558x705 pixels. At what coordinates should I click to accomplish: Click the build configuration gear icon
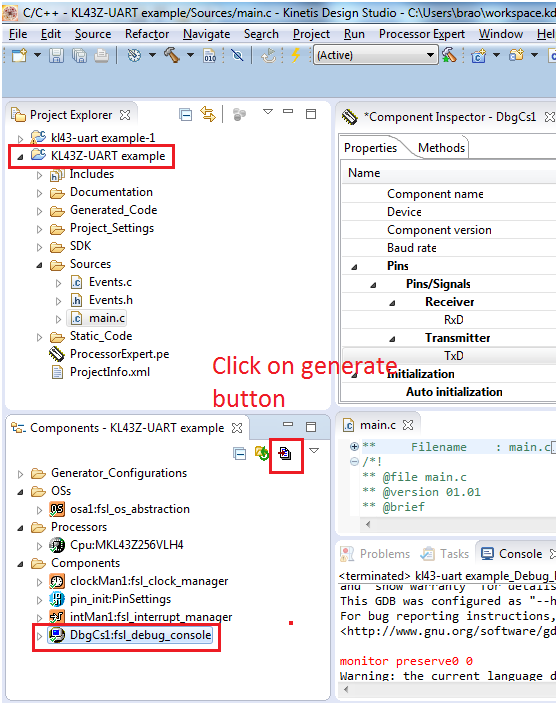coord(134,55)
